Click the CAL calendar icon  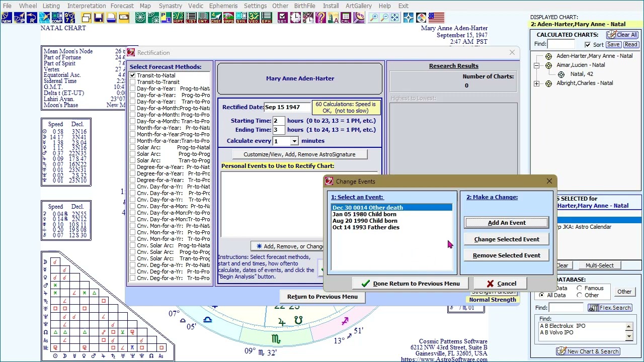point(346,18)
